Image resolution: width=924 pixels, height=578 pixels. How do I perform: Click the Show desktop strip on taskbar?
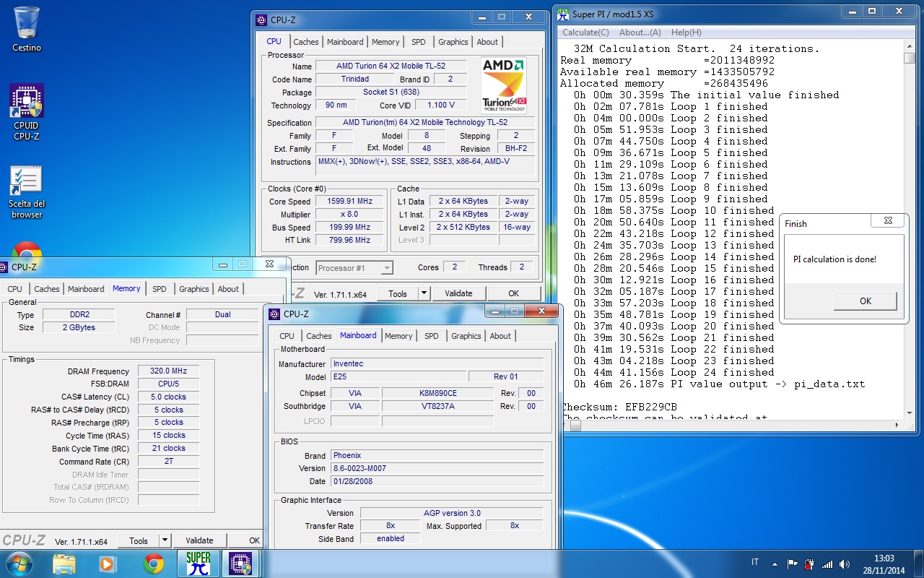919,564
